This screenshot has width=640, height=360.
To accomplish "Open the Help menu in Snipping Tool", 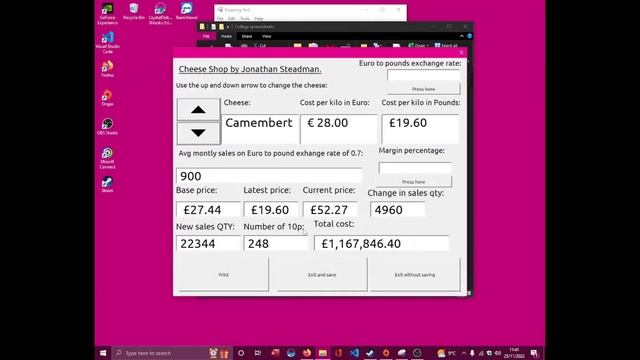I will 259,19.
